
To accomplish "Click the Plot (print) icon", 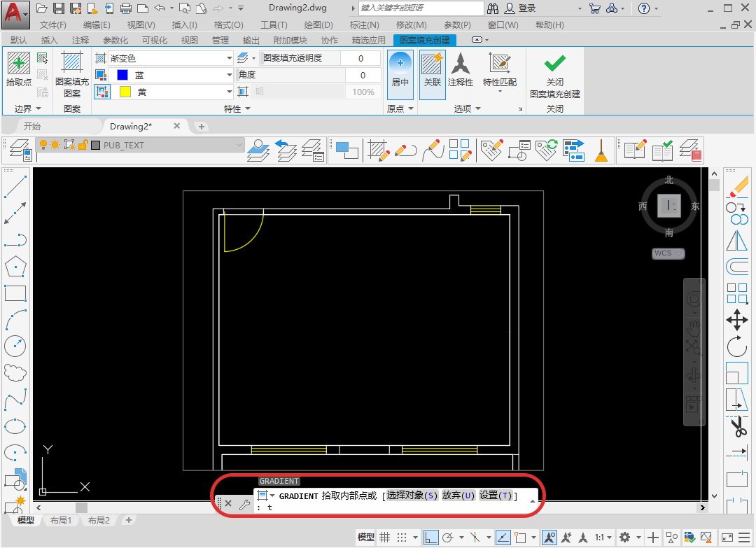I will 126,8.
